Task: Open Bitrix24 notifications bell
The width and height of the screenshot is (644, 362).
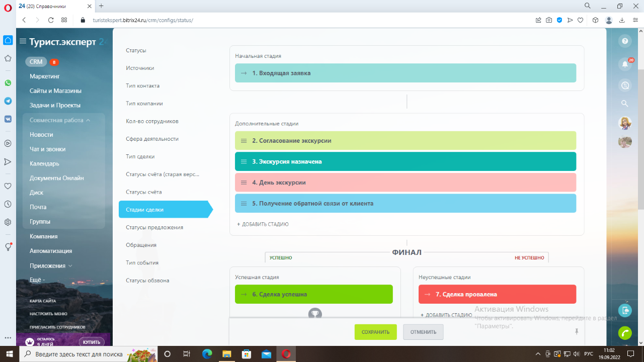Action: pos(625,64)
